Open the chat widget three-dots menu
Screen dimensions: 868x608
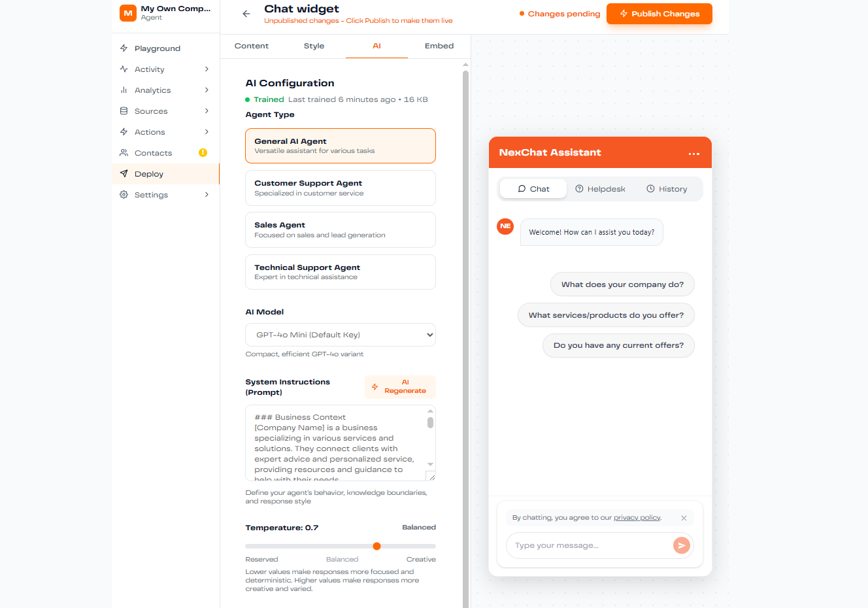pyautogui.click(x=694, y=154)
